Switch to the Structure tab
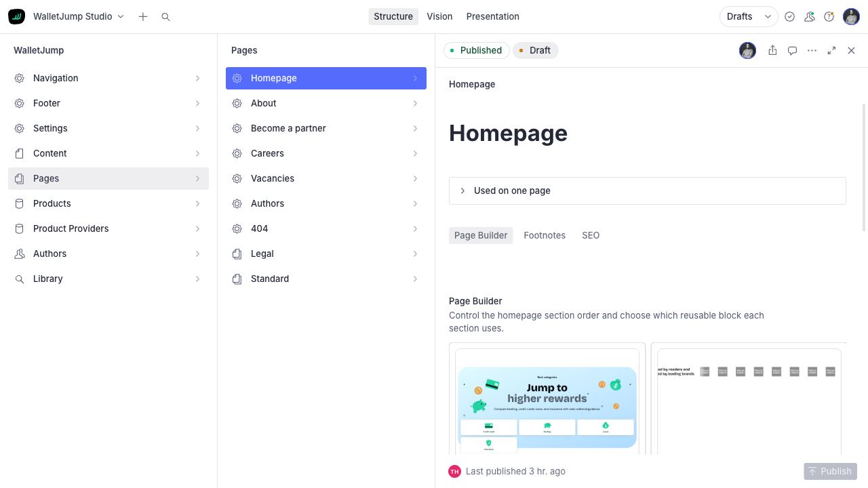The height and width of the screenshot is (488, 868). (x=393, y=16)
